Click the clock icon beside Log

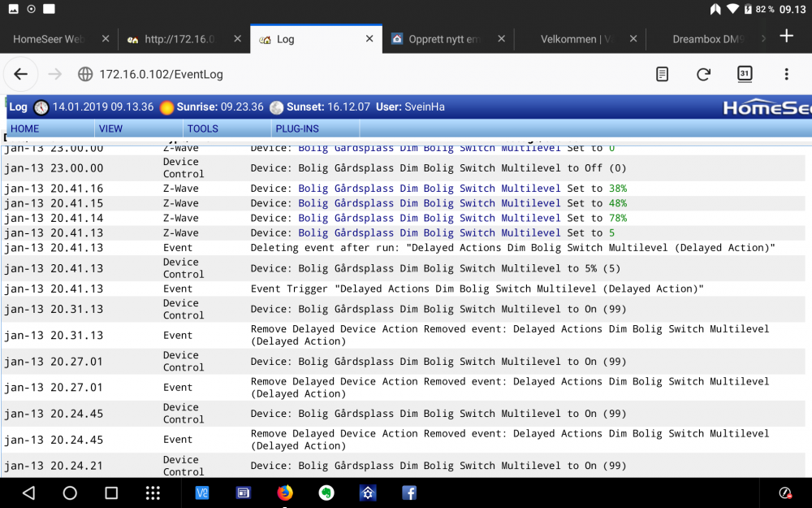(41, 106)
